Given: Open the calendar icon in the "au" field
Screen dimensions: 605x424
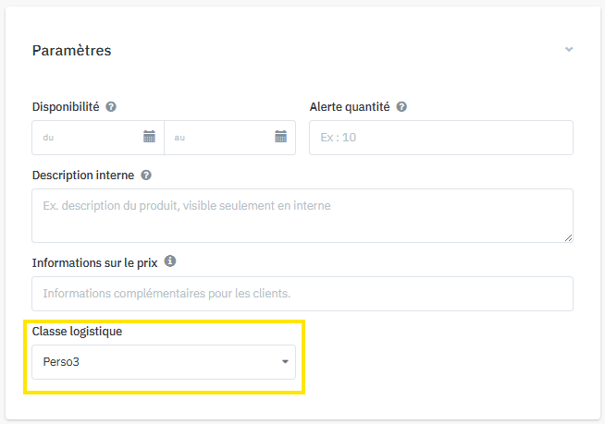Looking at the screenshot, I should click(281, 137).
